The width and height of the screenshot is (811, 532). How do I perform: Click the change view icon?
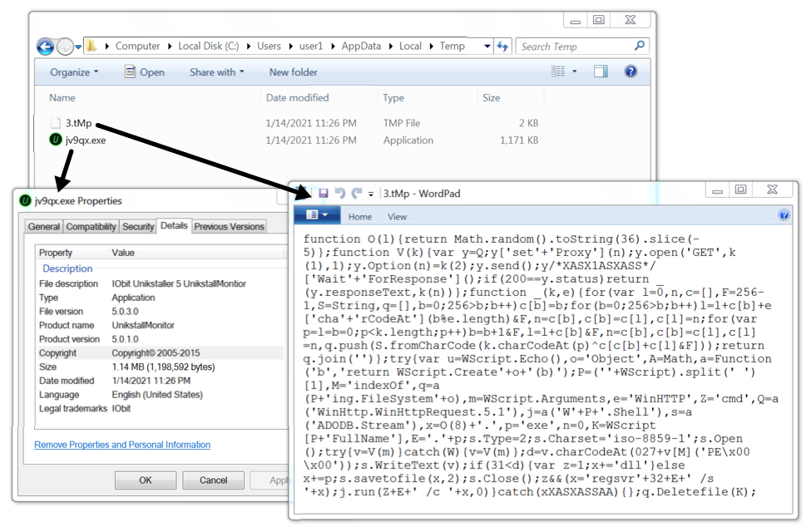coord(558,71)
